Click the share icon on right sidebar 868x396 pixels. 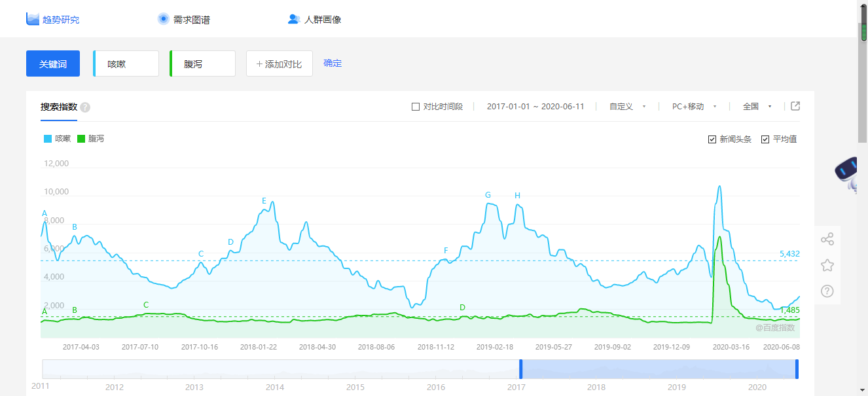pyautogui.click(x=827, y=239)
